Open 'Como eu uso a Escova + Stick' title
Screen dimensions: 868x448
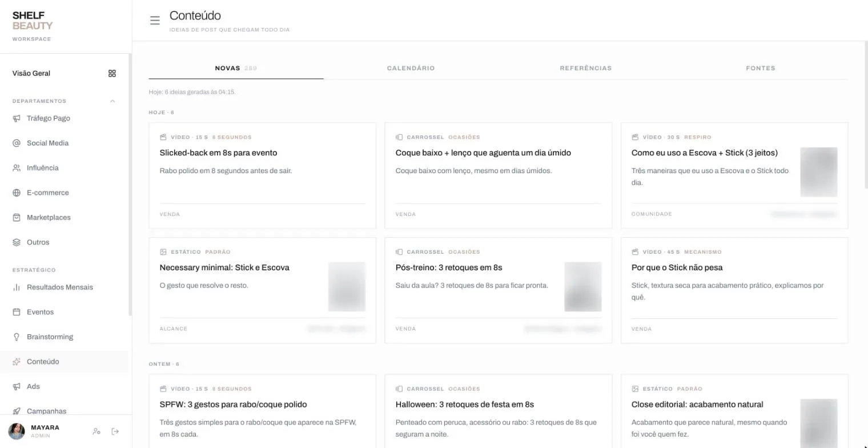[x=705, y=153]
